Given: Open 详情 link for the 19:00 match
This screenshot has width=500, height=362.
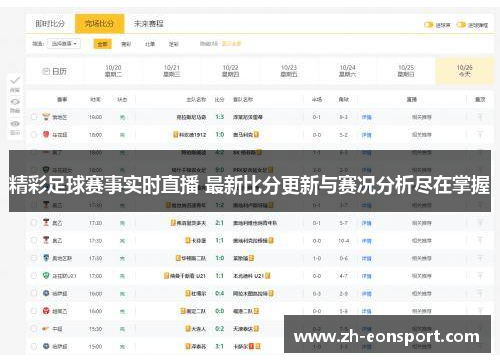Looking at the screenshot, I should (x=366, y=117).
